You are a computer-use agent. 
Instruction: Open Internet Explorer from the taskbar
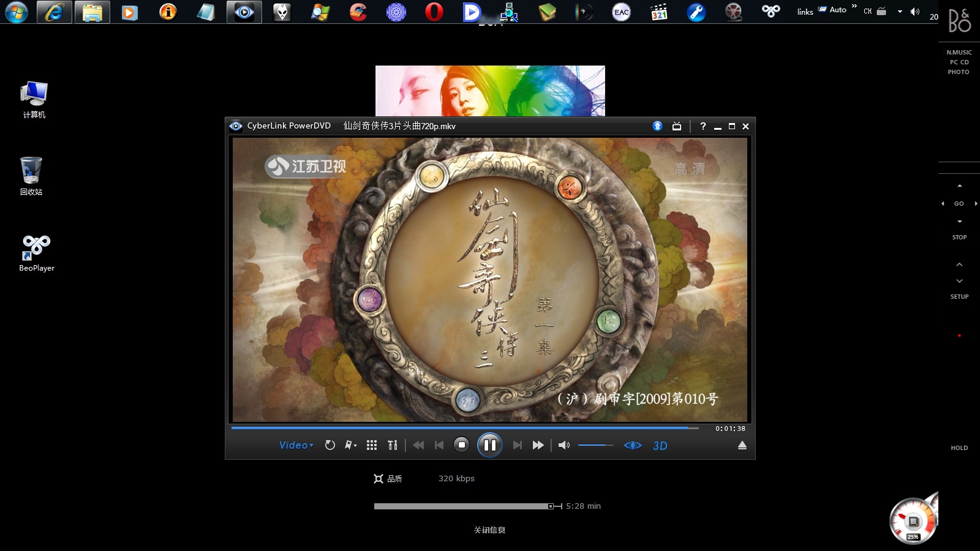tap(55, 12)
